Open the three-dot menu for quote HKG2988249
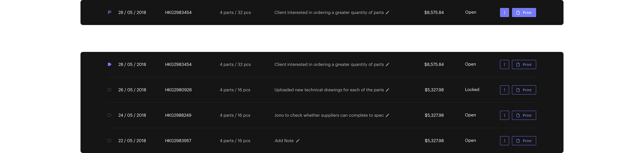Viewport: 644px width, 153px height. 504,115
